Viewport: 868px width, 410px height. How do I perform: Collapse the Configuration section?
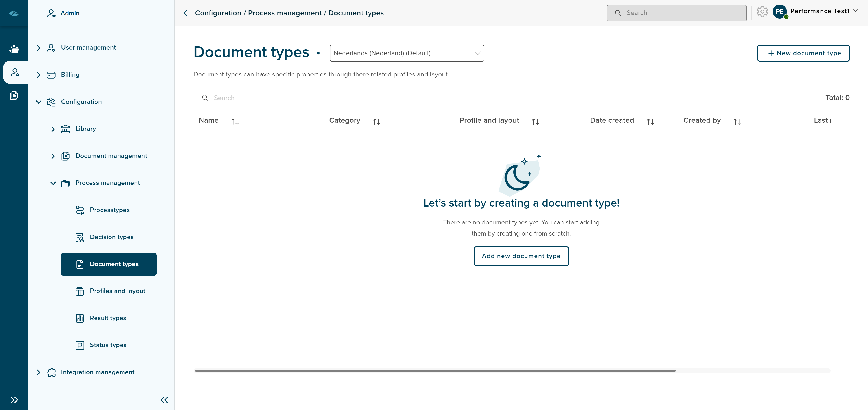(38, 102)
